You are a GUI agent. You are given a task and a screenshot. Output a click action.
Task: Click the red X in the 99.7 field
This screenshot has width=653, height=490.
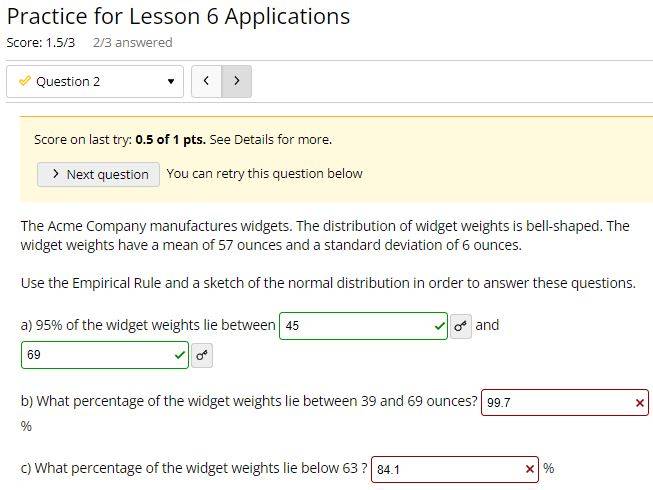(x=640, y=403)
